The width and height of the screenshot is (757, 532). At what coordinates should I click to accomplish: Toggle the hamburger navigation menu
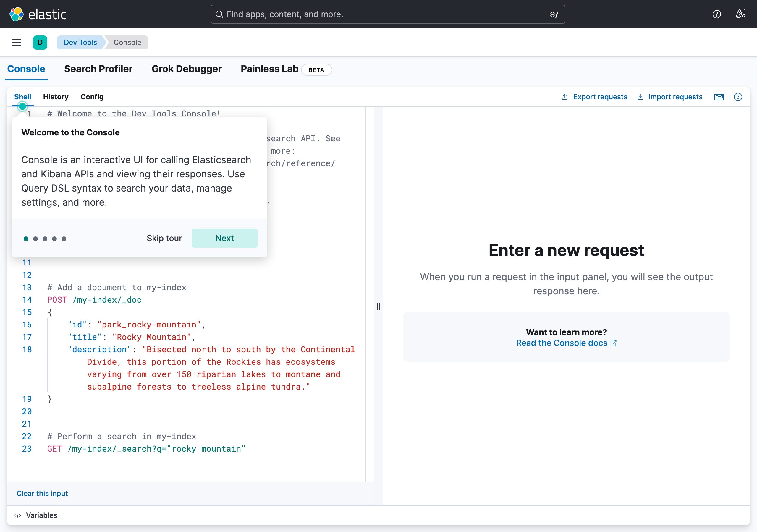(x=17, y=43)
